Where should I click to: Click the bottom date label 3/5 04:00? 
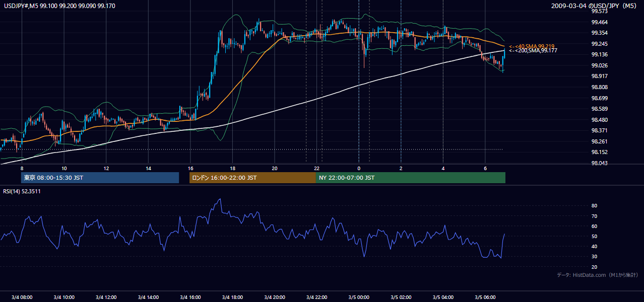click(x=442, y=297)
